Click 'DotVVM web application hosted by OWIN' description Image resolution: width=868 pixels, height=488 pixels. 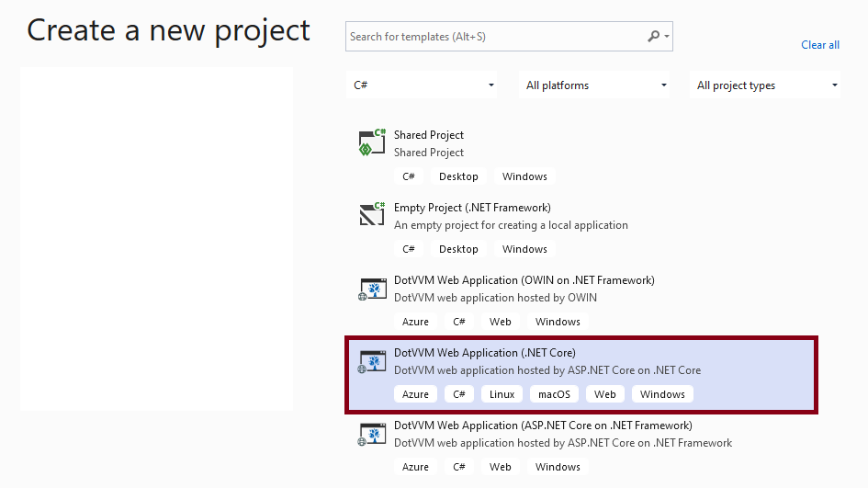click(x=495, y=298)
